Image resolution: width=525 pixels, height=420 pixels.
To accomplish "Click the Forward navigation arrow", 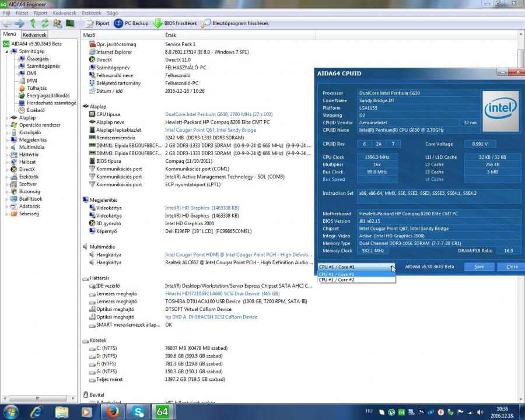I will [x=19, y=23].
